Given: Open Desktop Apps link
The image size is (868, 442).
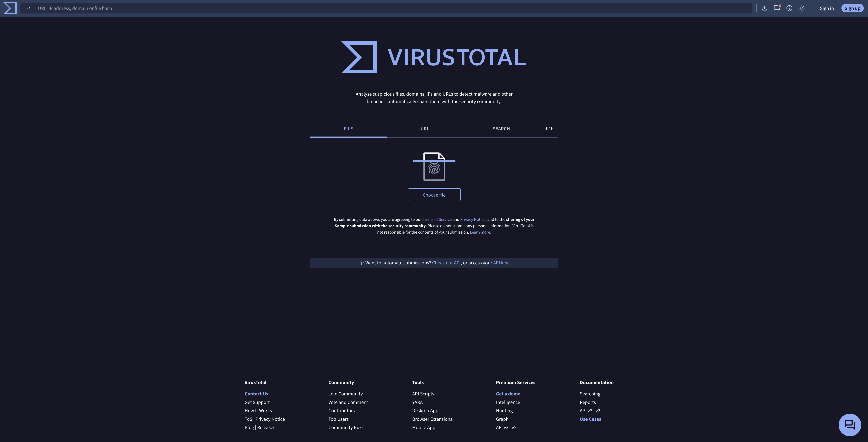Looking at the screenshot, I should (x=426, y=411).
